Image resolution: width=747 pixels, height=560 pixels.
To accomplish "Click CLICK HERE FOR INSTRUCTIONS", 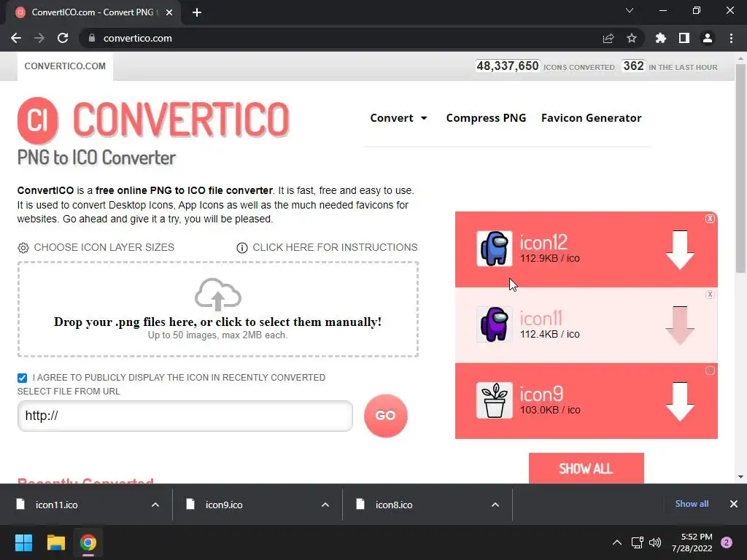I will click(335, 248).
